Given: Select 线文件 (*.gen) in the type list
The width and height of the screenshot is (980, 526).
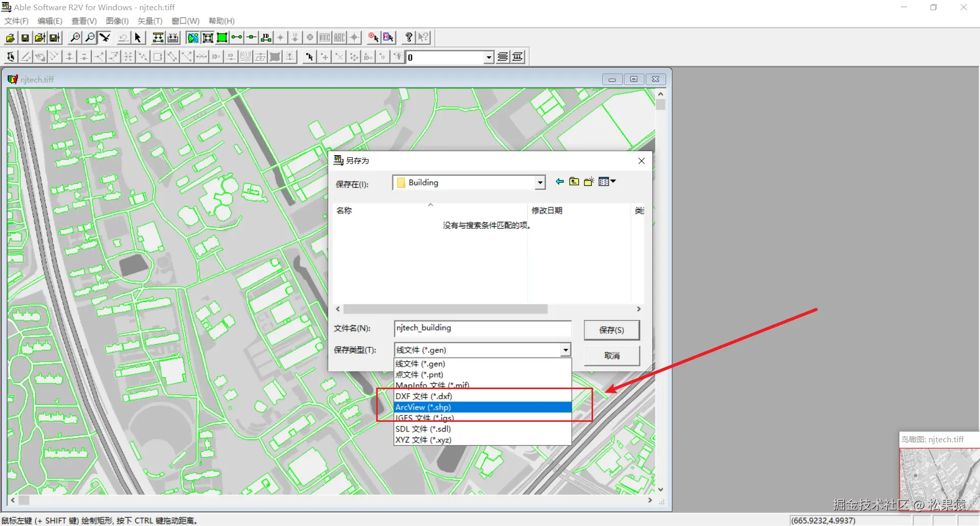Looking at the screenshot, I should (x=482, y=364).
